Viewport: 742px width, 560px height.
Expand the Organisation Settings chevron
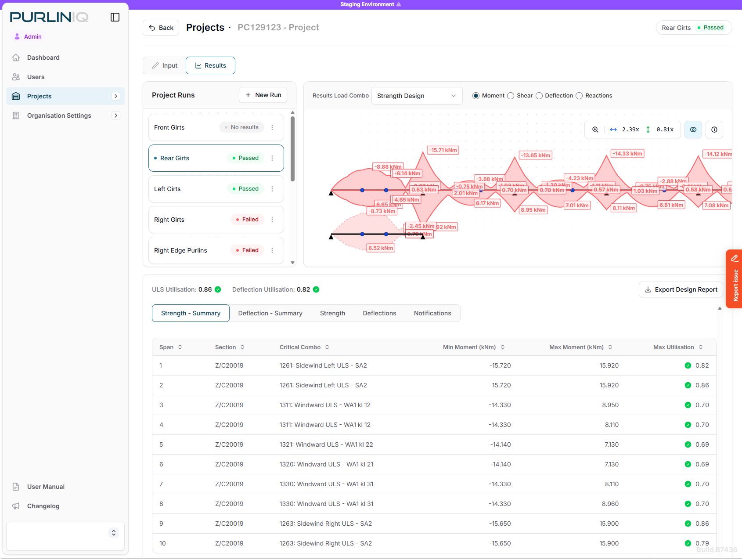[x=116, y=116]
